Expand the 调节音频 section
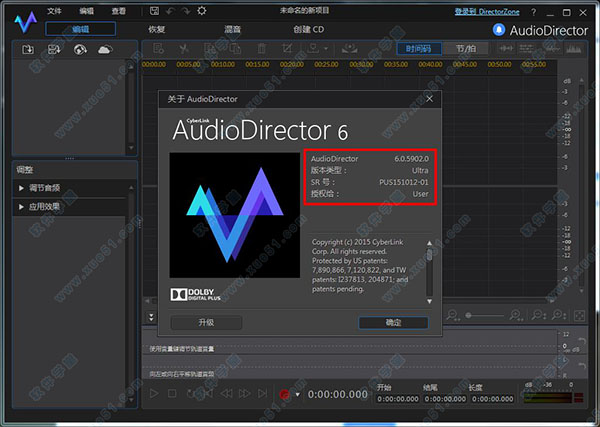This screenshot has width=600, height=427. pyautogui.click(x=21, y=188)
